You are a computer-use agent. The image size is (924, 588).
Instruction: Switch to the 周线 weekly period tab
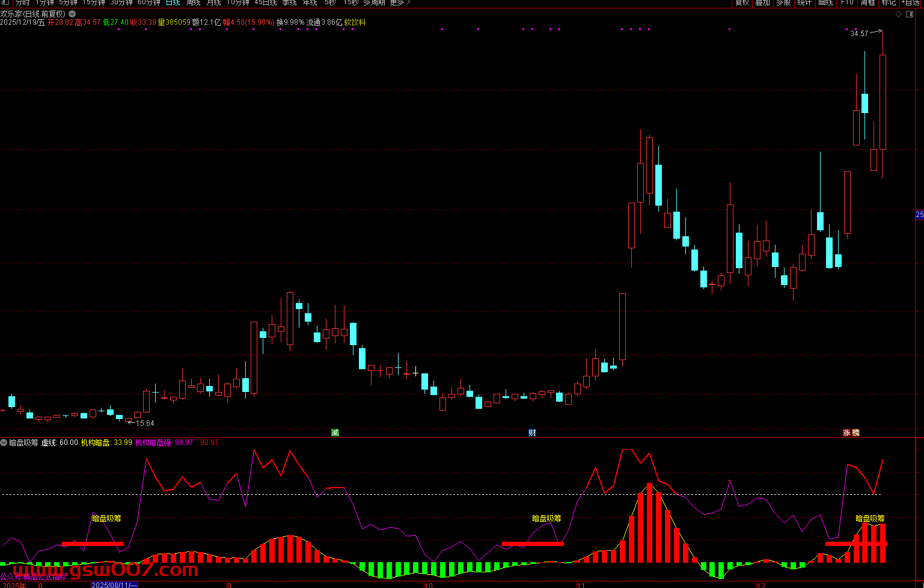click(x=193, y=3)
